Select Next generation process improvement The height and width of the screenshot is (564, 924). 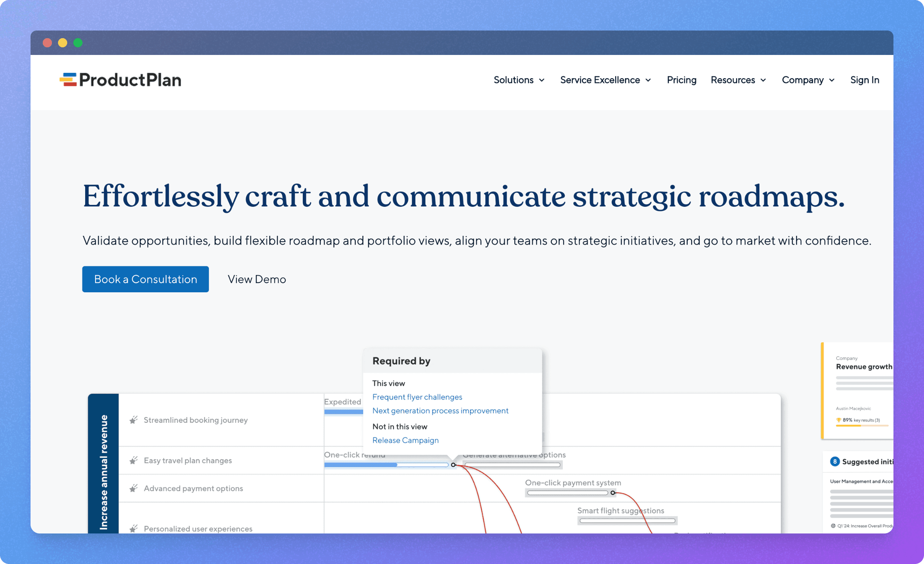coord(440,411)
